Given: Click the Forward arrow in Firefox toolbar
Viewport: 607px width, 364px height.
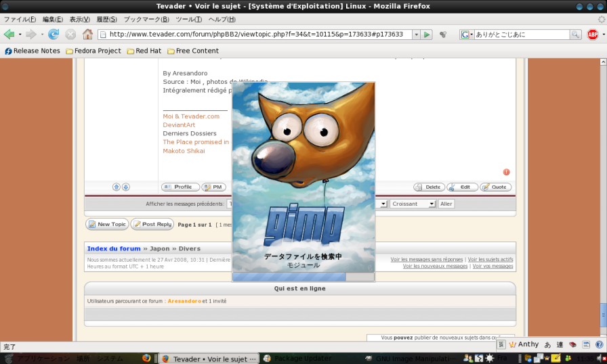Looking at the screenshot, I should coord(31,35).
